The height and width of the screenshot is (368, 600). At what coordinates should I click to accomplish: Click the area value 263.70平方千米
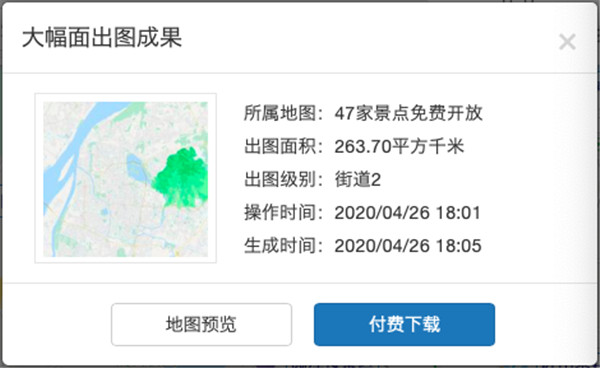coord(399,147)
